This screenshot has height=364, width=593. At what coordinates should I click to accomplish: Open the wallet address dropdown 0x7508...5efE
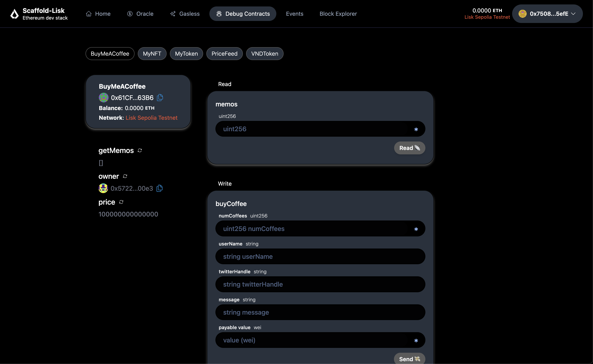pos(547,14)
